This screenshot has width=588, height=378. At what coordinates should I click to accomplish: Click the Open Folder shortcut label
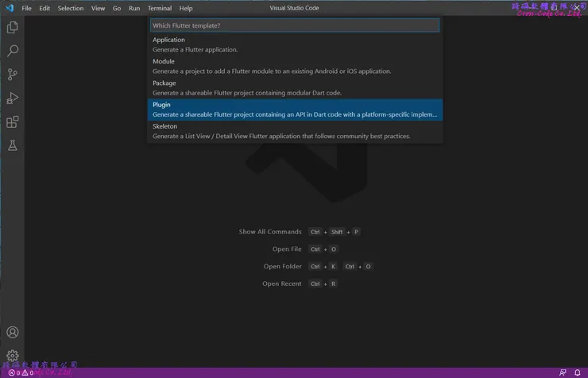click(x=282, y=266)
